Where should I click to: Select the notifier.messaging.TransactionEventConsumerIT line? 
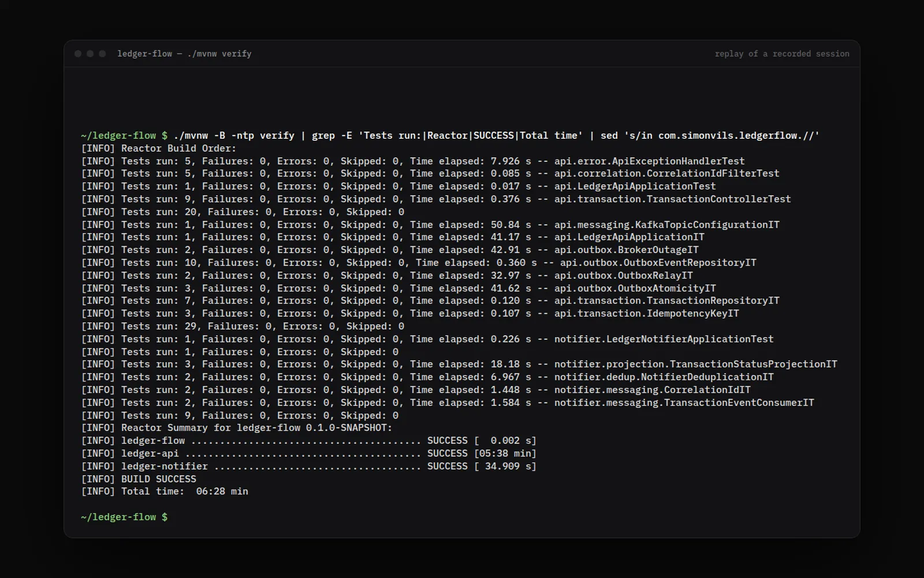click(448, 403)
